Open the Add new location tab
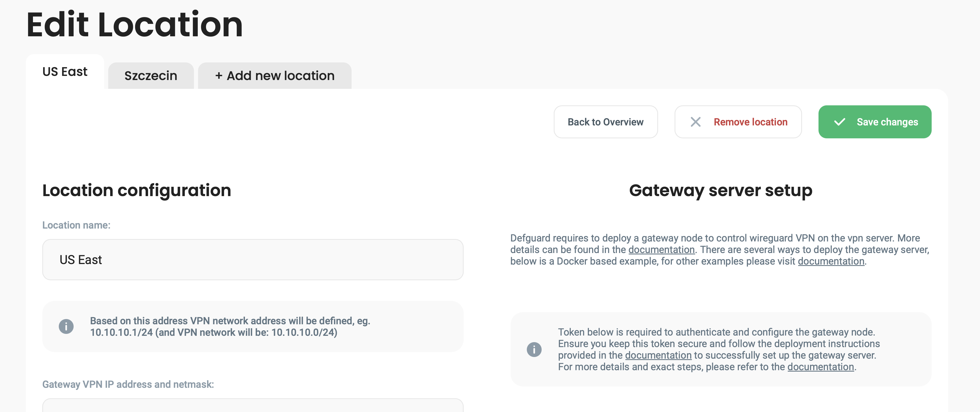The height and width of the screenshot is (412, 980). point(274,76)
